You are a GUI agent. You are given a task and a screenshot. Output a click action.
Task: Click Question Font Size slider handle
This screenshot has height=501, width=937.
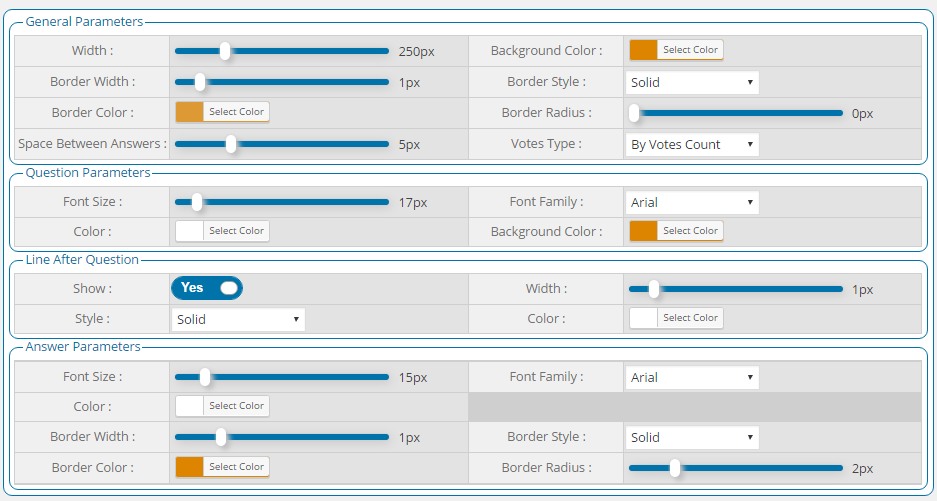pyautogui.click(x=197, y=202)
